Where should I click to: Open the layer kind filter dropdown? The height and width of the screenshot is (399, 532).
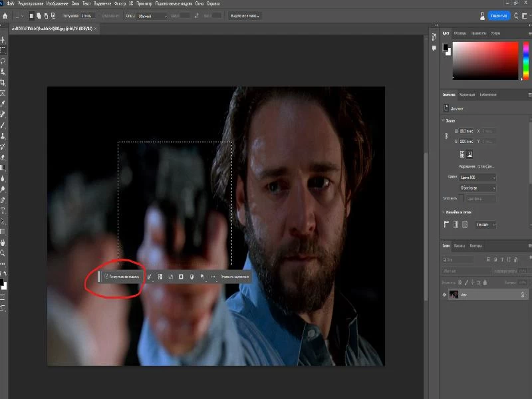click(458, 260)
